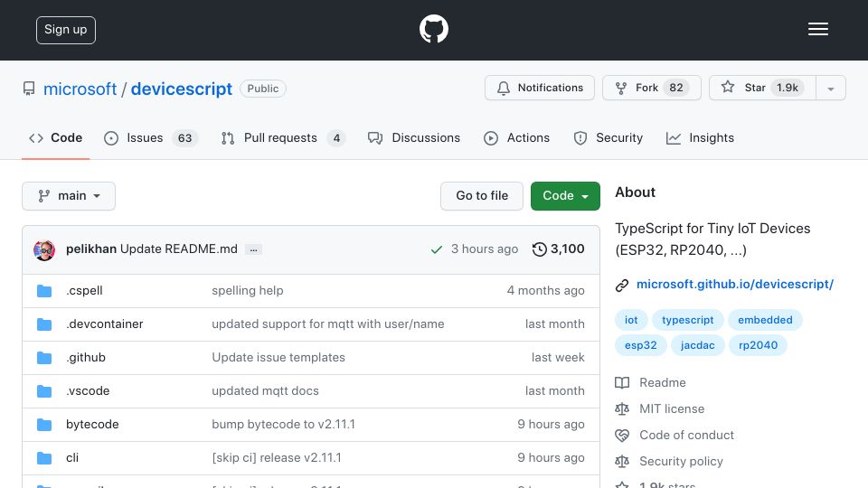Fork the repository with Fork button

(x=652, y=88)
